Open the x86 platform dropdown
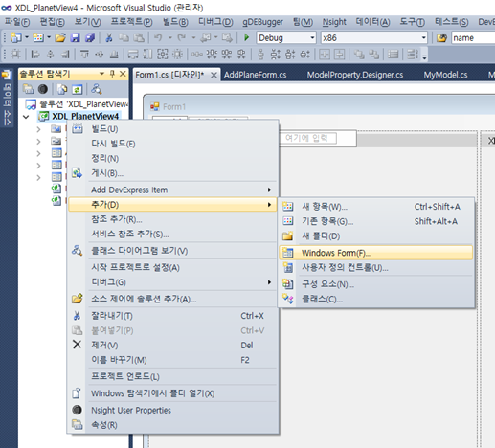495x448 pixels. coord(423,37)
